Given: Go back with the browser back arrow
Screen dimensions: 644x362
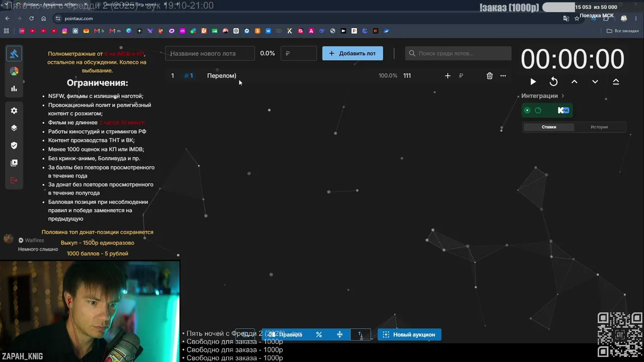Looking at the screenshot, I should tap(7, 19).
